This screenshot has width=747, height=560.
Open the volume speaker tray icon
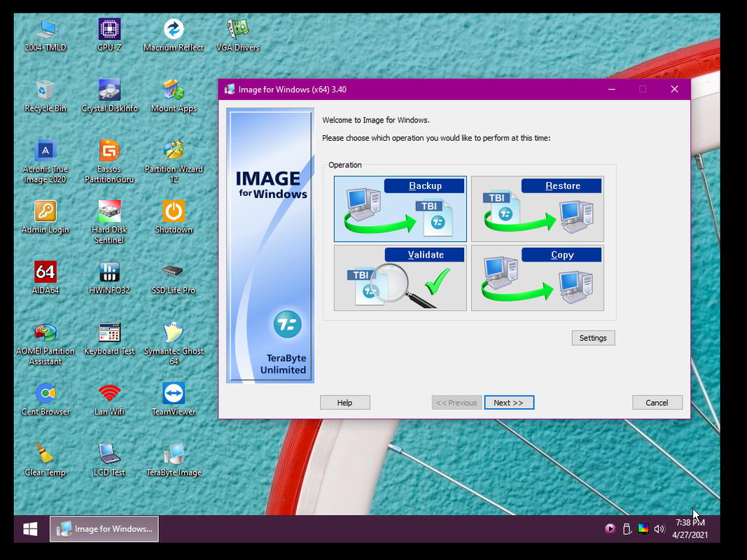pos(659,529)
